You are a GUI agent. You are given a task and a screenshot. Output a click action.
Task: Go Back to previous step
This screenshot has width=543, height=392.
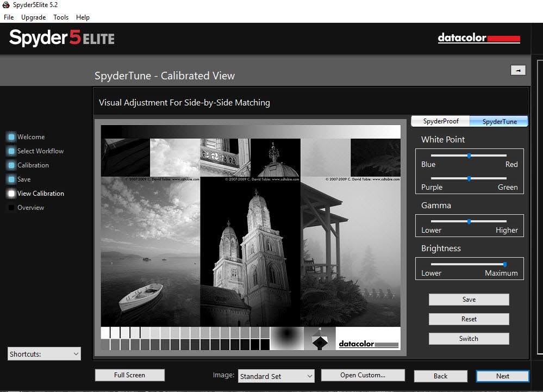click(440, 376)
